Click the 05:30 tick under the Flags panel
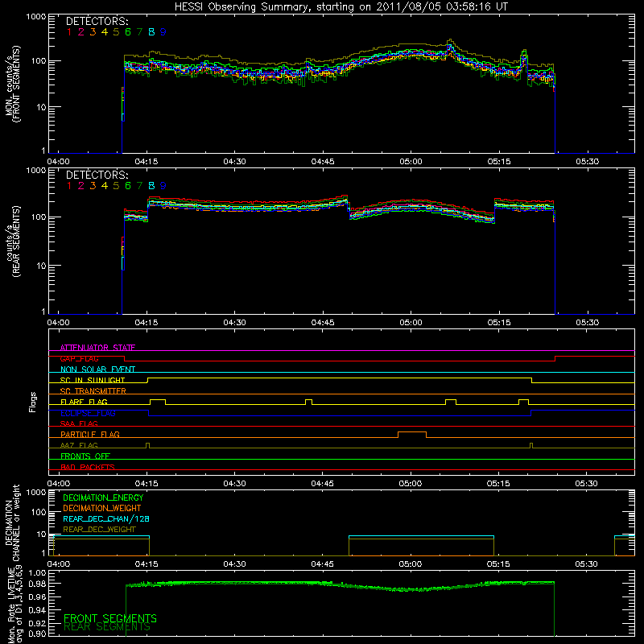 [586, 484]
